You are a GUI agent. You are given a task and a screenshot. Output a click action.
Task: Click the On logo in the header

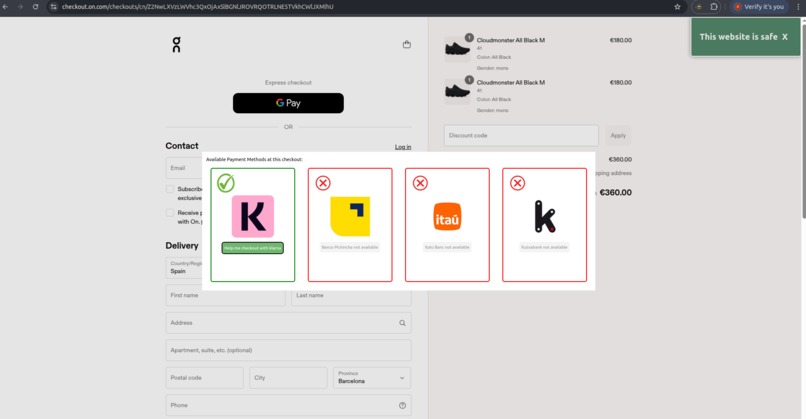176,44
